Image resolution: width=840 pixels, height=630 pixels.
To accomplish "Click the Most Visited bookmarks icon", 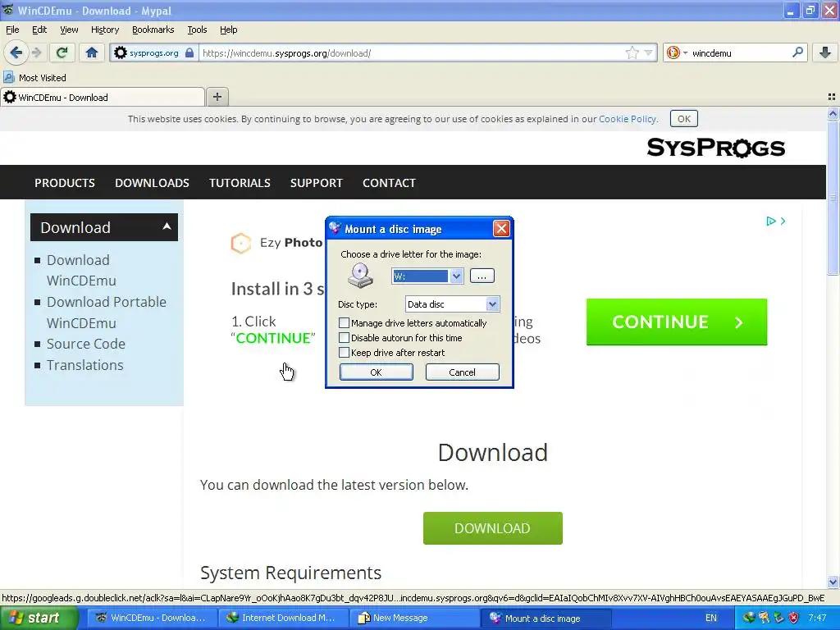I will [x=8, y=78].
